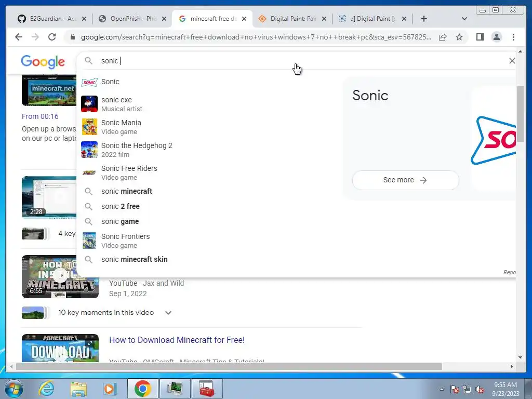Share this page icon in address bar
The image size is (532, 399).
click(443, 37)
